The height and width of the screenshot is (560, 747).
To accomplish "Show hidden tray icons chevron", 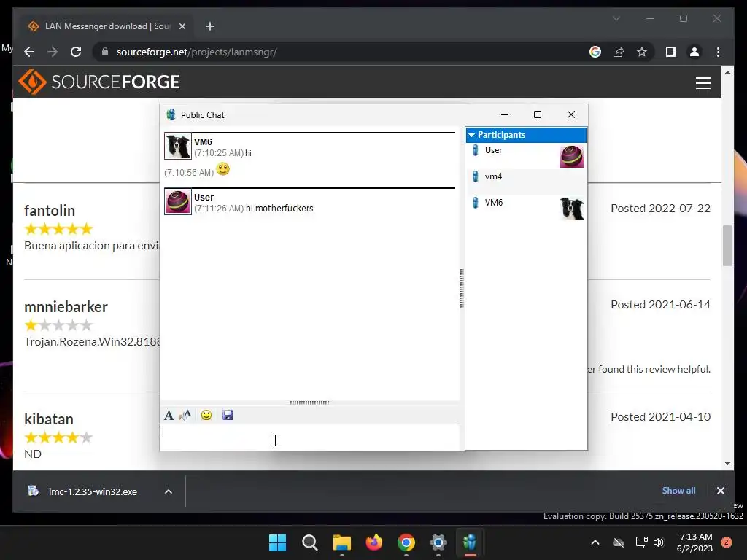I will (595, 542).
